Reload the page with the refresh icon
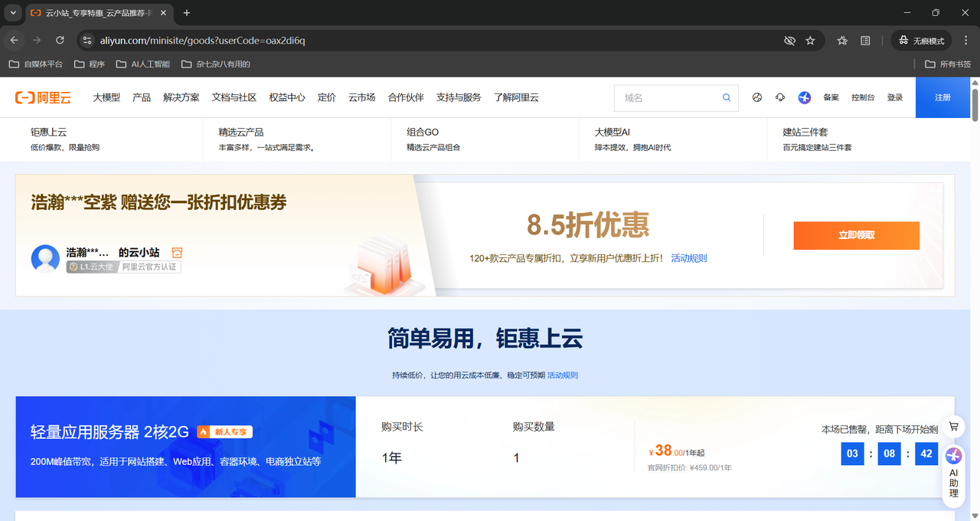The width and height of the screenshot is (980, 521). [60, 40]
